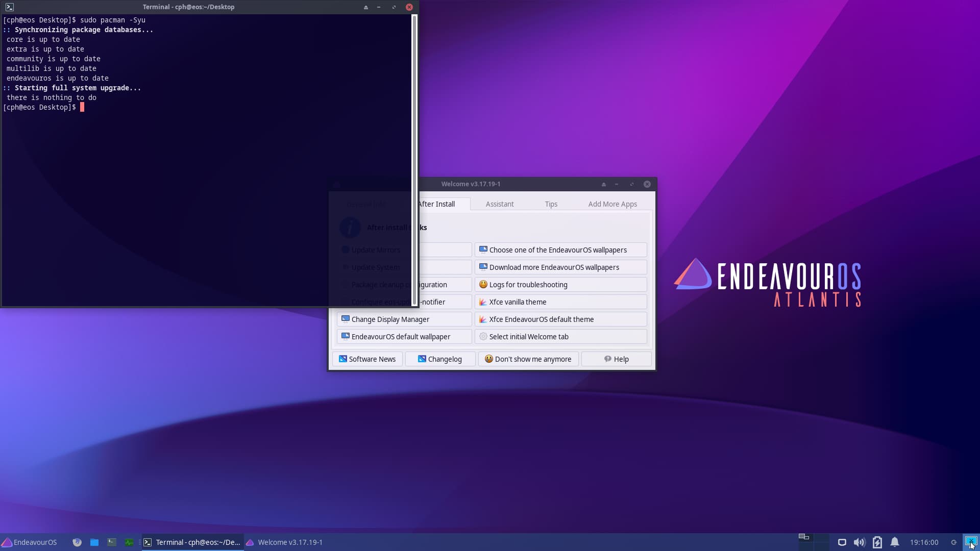
Task: Click 'multilib is up to date' line
Action: (52, 68)
